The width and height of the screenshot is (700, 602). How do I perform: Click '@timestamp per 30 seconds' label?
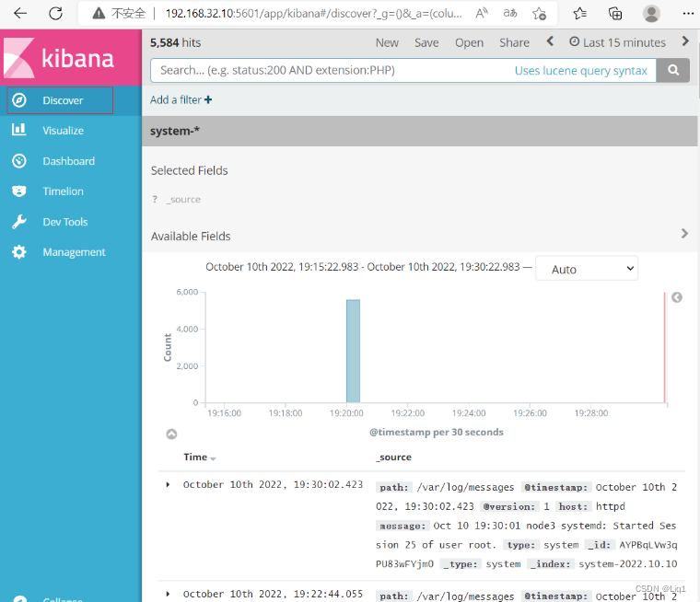(x=437, y=432)
